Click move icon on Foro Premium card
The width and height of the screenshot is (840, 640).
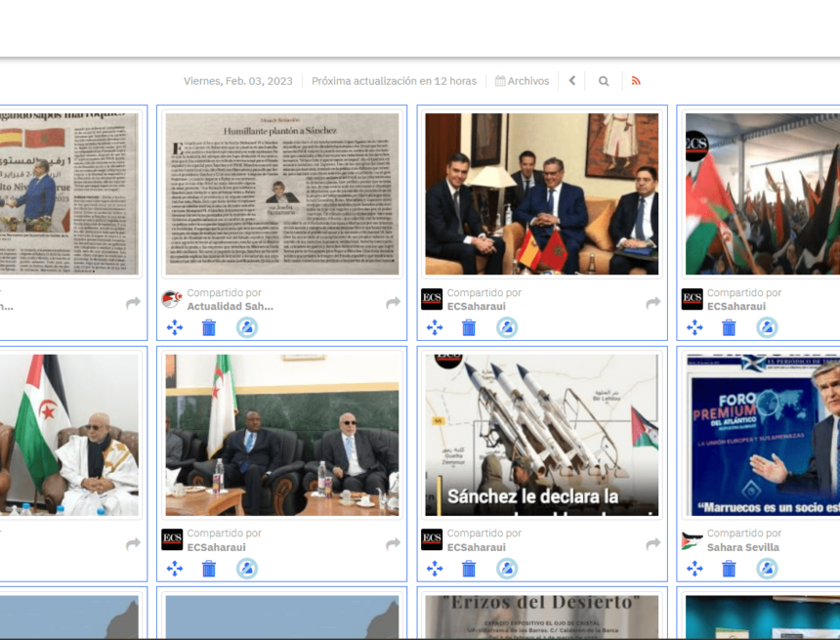click(x=694, y=569)
